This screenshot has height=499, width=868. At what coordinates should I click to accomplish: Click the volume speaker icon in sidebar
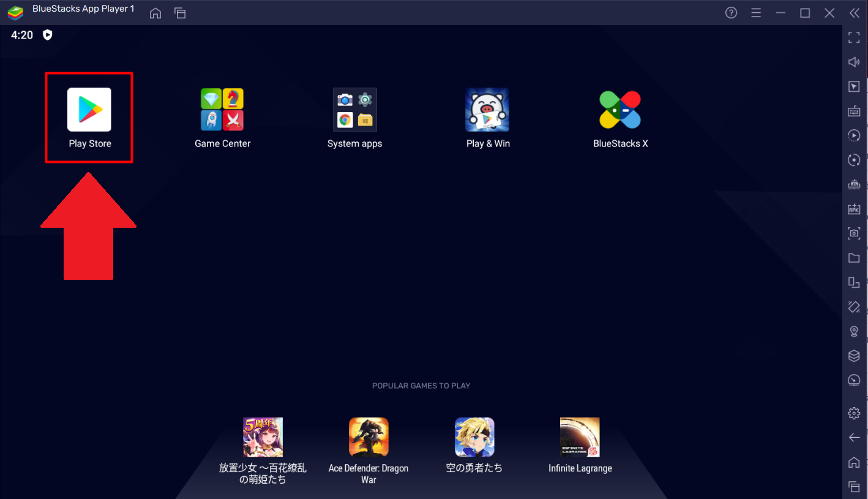(x=854, y=62)
